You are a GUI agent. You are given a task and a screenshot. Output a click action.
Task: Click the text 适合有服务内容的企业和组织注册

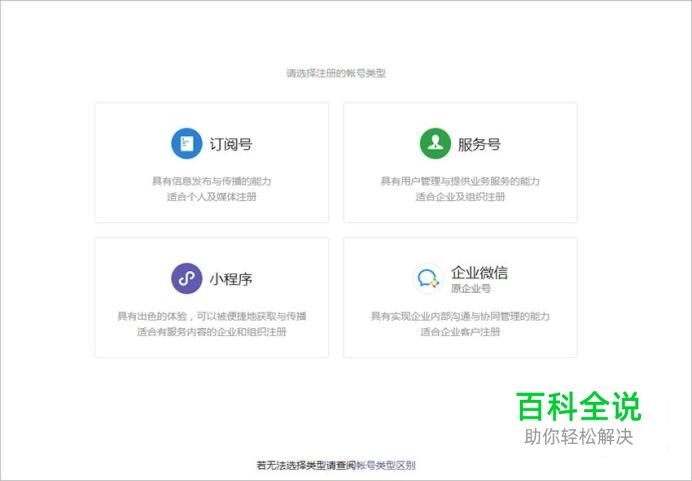click(212, 332)
